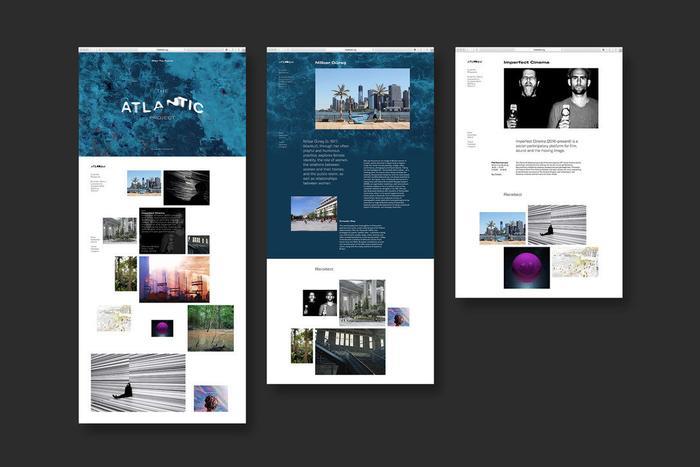Open the grey building thumbnail in the Nilbar Güreş related grid
Image resolution: width=700 pixels, height=467 pixels.
tap(362, 303)
